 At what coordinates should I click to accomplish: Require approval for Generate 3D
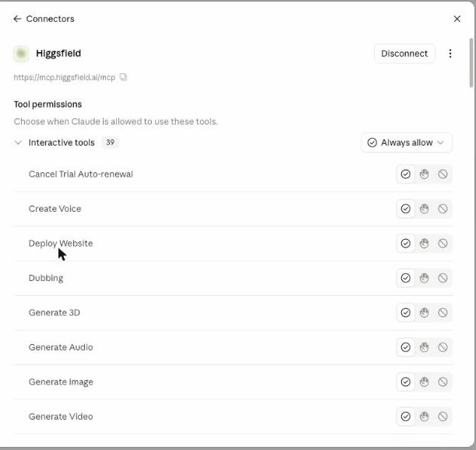pos(424,312)
